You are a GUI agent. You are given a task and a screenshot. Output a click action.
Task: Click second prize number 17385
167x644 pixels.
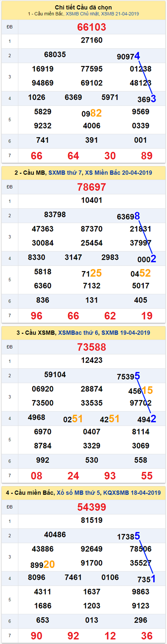(x=128, y=536)
